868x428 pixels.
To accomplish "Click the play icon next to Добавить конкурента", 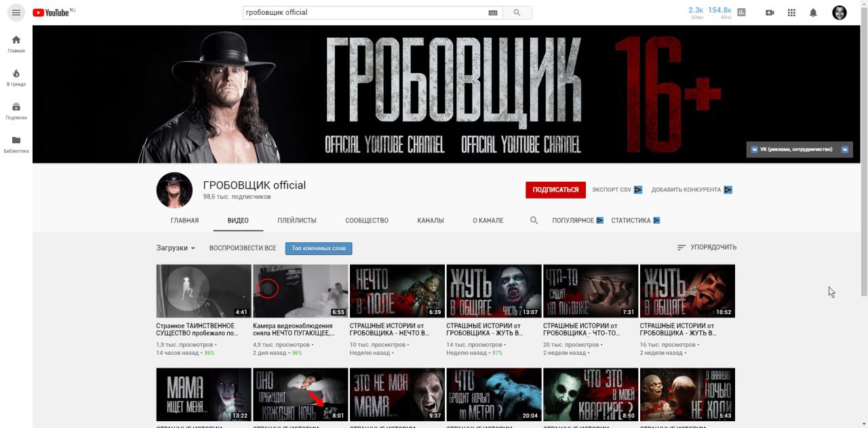I will point(728,190).
